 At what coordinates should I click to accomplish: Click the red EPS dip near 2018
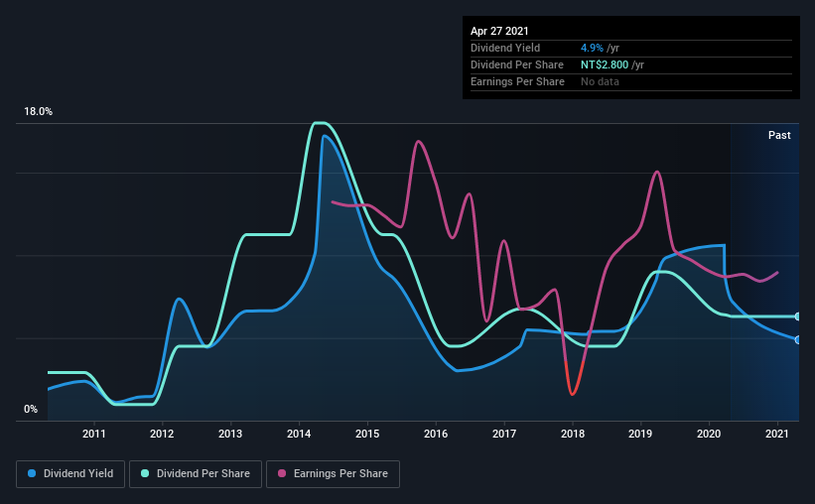click(572, 392)
